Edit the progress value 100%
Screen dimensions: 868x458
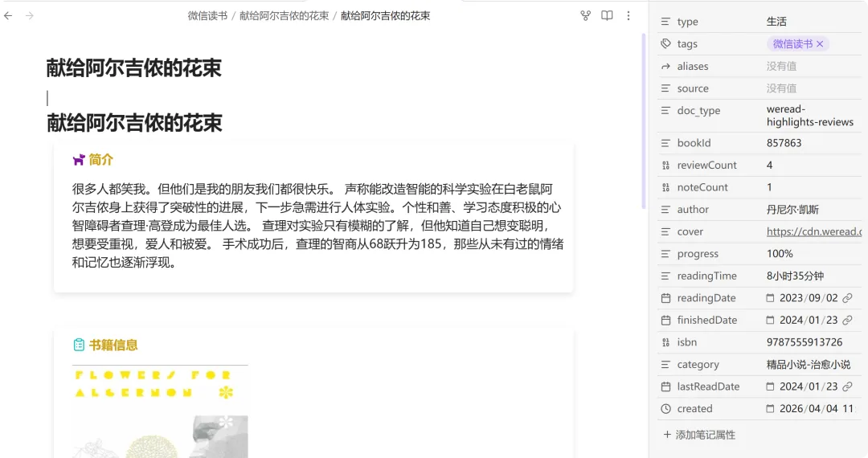780,254
